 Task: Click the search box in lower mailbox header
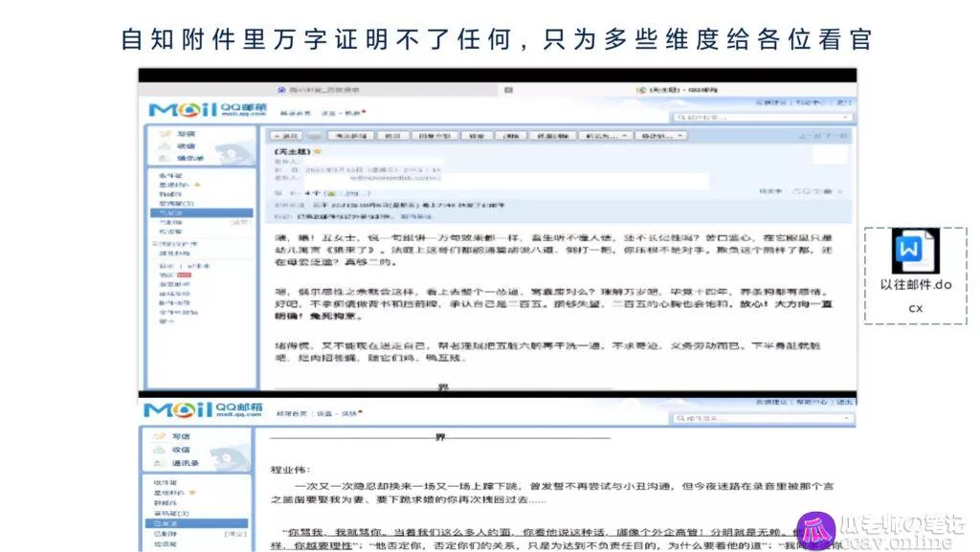coord(761,420)
